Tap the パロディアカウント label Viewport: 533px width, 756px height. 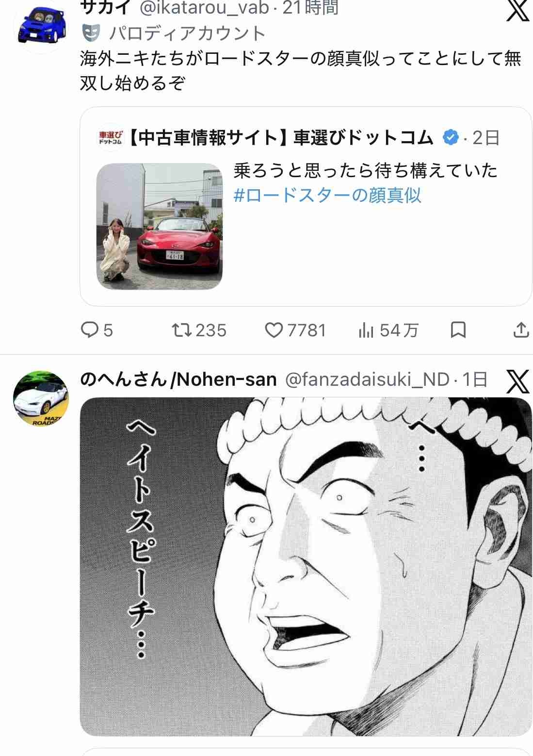click(x=187, y=33)
